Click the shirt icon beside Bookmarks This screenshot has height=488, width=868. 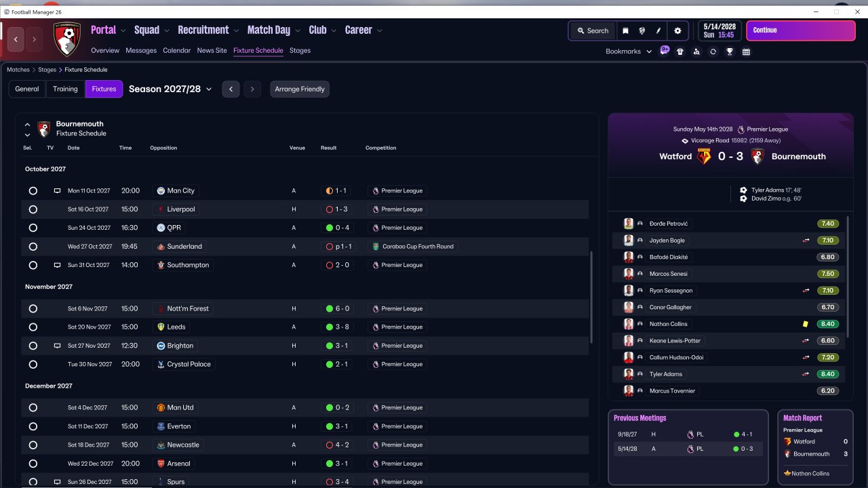(x=680, y=52)
